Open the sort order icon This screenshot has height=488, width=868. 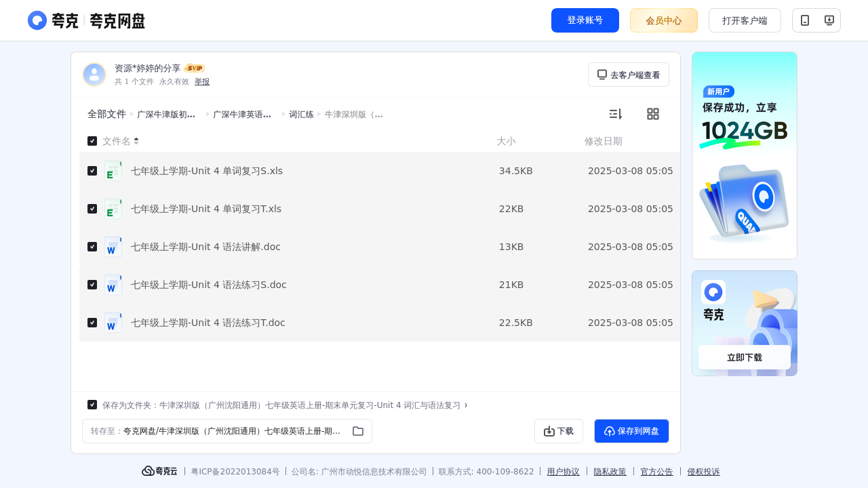pyautogui.click(x=615, y=114)
